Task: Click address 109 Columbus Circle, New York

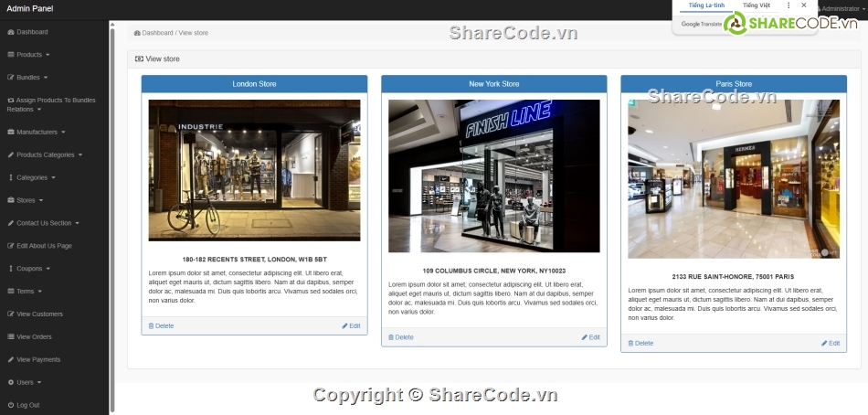Action: coord(493,271)
